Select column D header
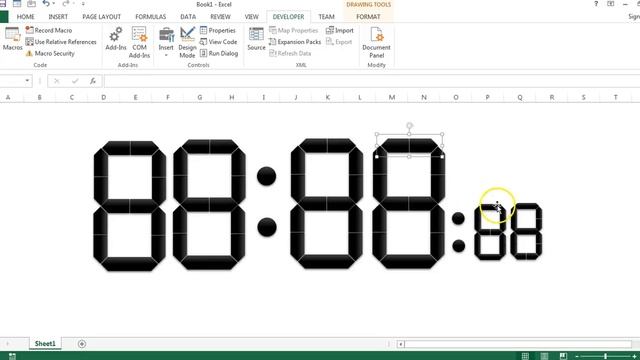This screenshot has width=640, height=360. [x=104, y=98]
